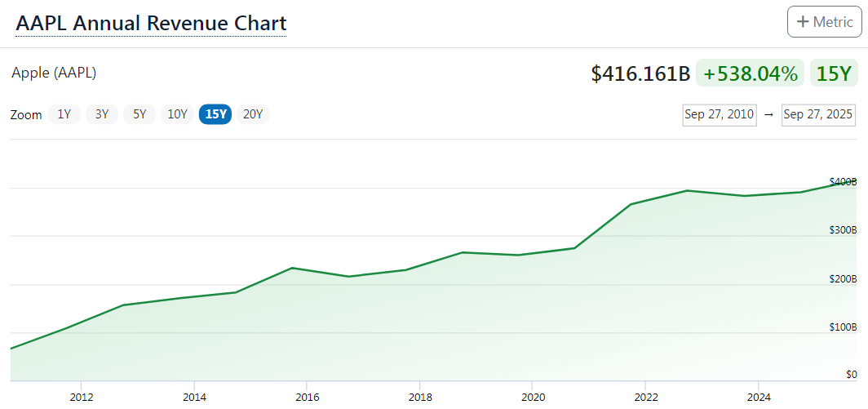Switch zoom to 20Y
Screen dimensions: 868x409
(x=253, y=114)
